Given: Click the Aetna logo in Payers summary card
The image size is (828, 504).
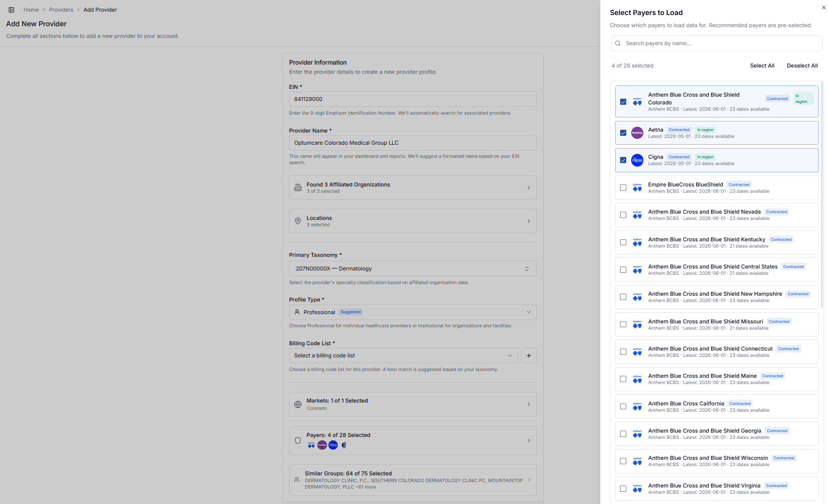Looking at the screenshot, I should tap(322, 445).
